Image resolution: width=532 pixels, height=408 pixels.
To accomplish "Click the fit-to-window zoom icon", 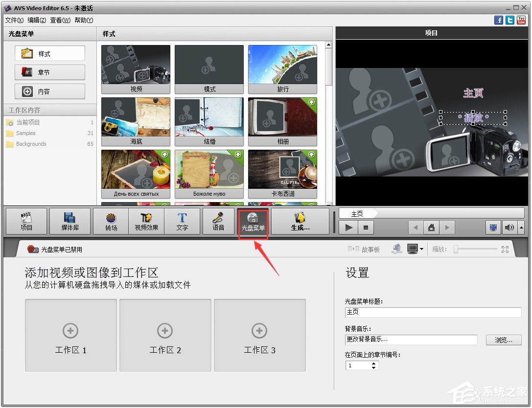I will pyautogui.click(x=505, y=249).
